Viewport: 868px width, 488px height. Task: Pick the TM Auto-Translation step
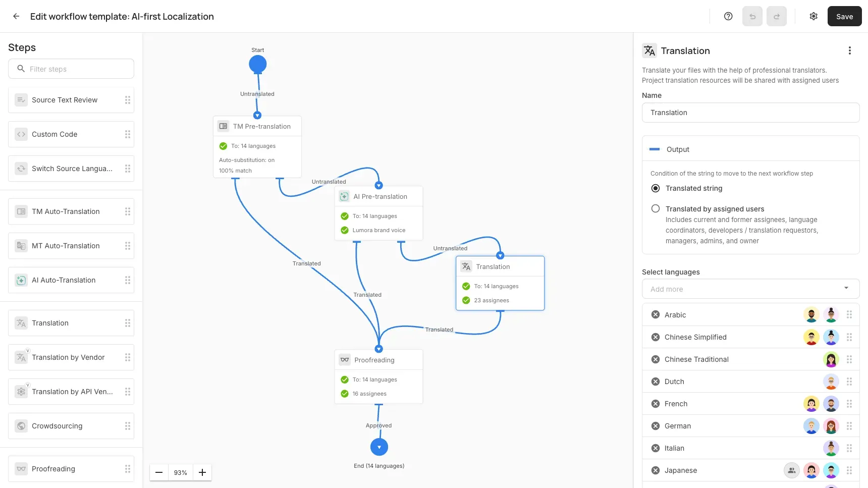[x=71, y=211]
